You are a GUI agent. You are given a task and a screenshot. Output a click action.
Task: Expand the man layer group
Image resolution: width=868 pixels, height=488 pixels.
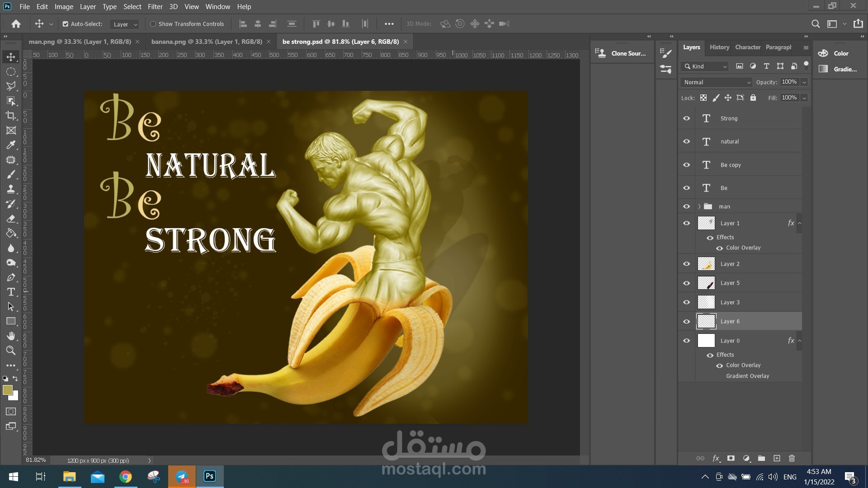(699, 206)
